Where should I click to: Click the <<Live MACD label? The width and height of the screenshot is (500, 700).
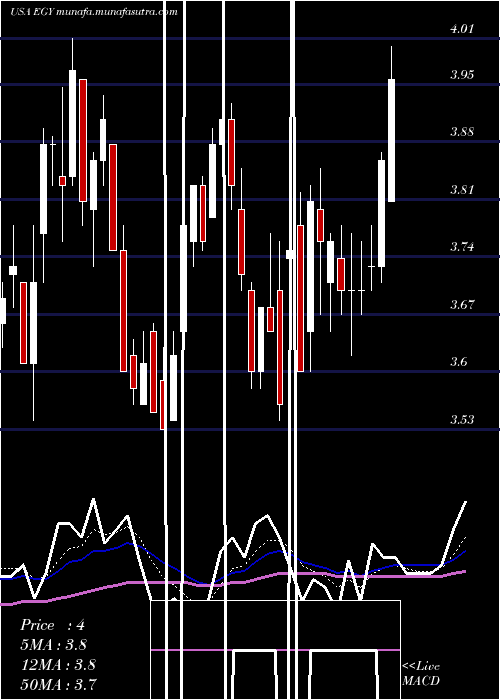pyautogui.click(x=421, y=673)
